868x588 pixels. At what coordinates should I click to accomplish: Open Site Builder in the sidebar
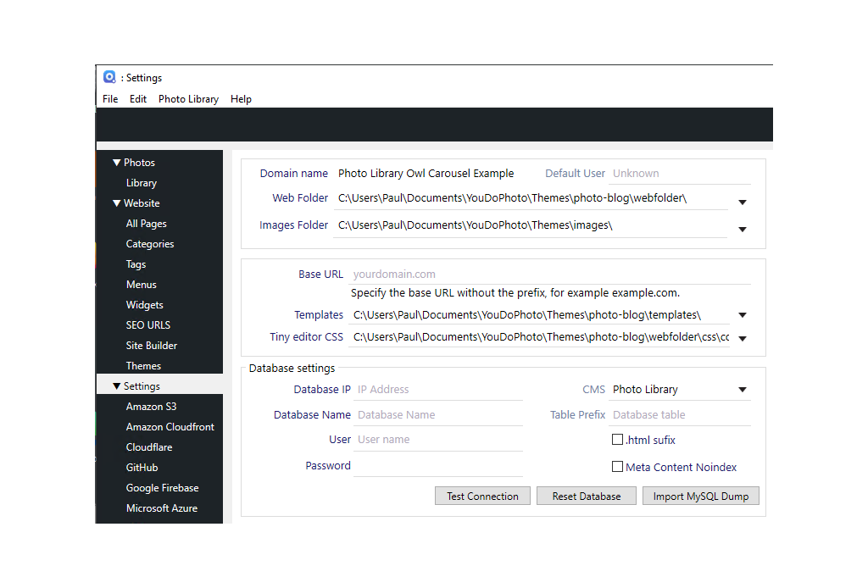(x=151, y=346)
